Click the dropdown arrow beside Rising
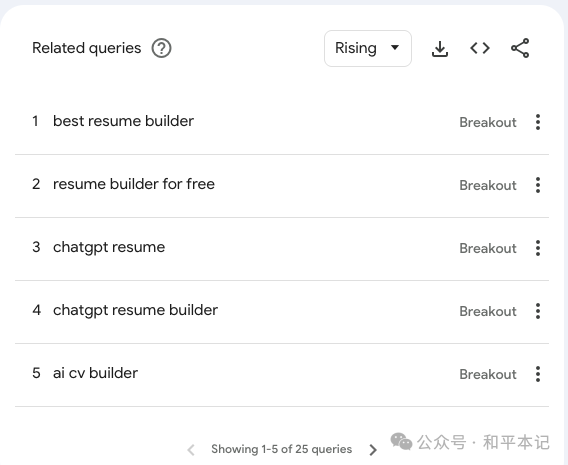Viewport: 568px width, 465px height. [395, 47]
